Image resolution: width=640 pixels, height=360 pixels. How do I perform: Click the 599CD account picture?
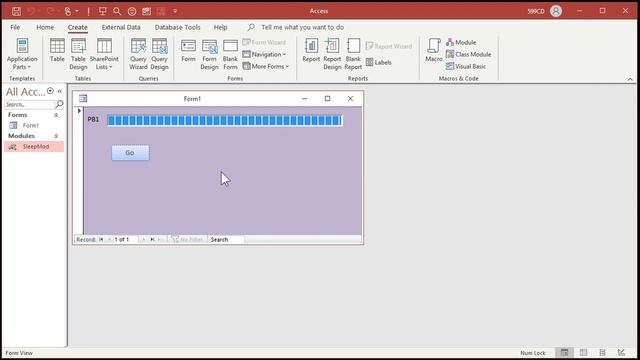point(556,11)
